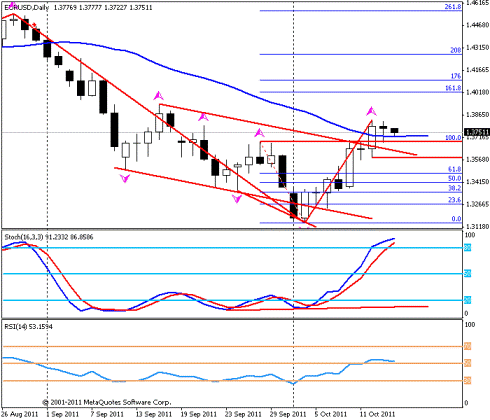Click the 1.41665 price axis value
The height and width of the screenshot is (420, 490).
click(477, 70)
